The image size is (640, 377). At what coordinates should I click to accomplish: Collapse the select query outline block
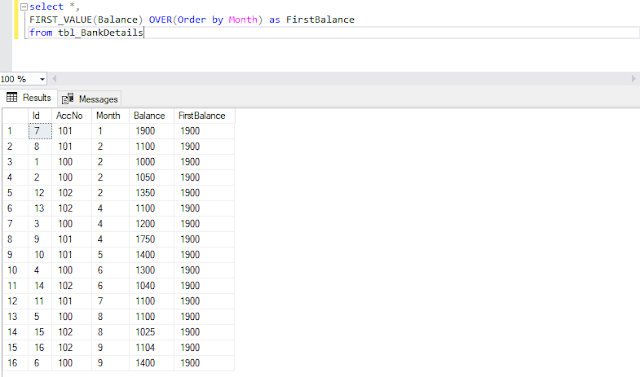pos(24,7)
